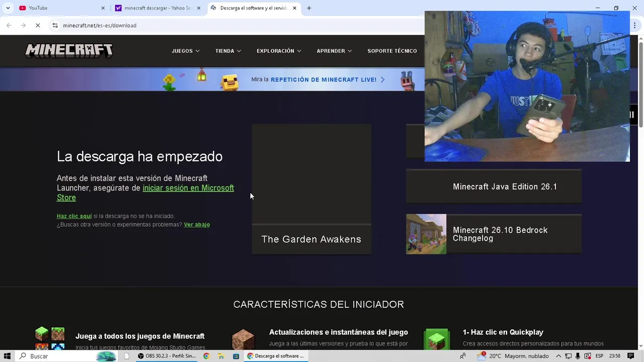Screen dimensions: 644x362
Task: Open the tab search dropdown arrow
Action: [8, 8]
